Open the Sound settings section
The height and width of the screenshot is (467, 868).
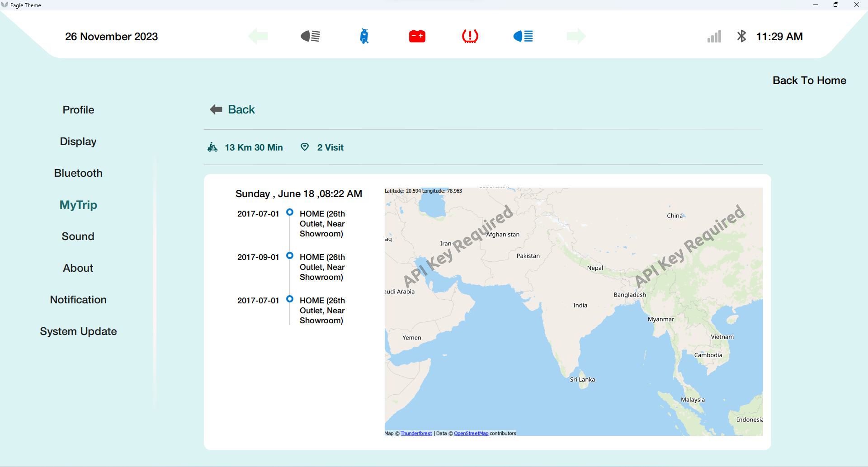coord(78,236)
